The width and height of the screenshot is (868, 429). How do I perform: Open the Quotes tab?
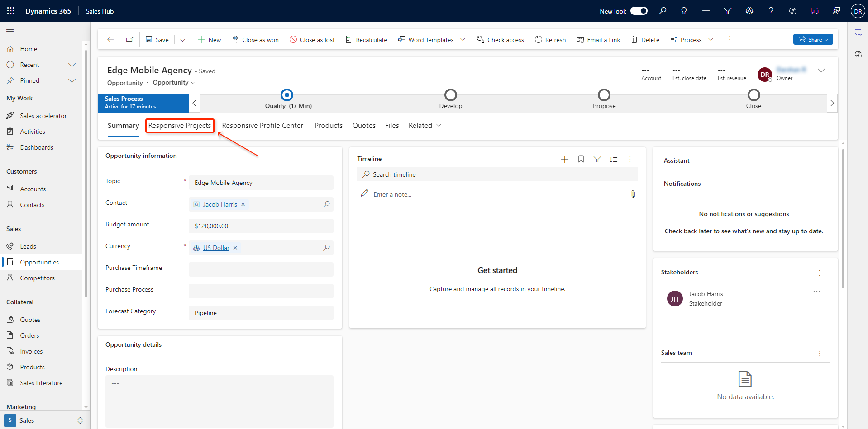pos(364,125)
